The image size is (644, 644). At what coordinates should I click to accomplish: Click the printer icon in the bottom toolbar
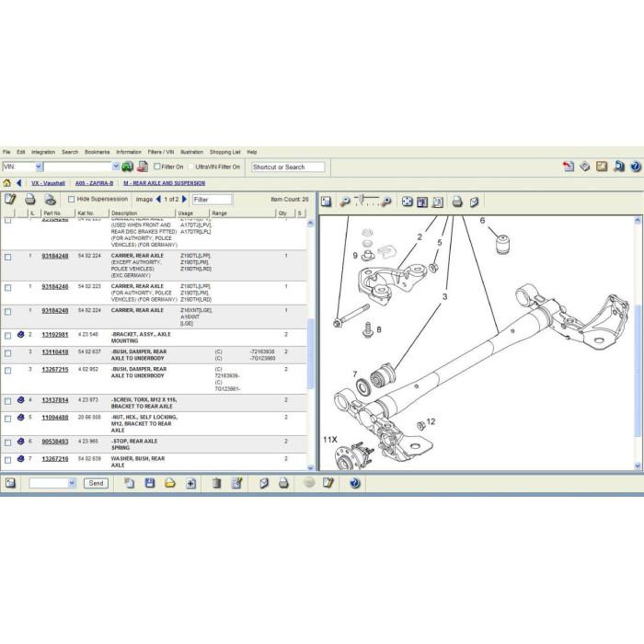(283, 483)
